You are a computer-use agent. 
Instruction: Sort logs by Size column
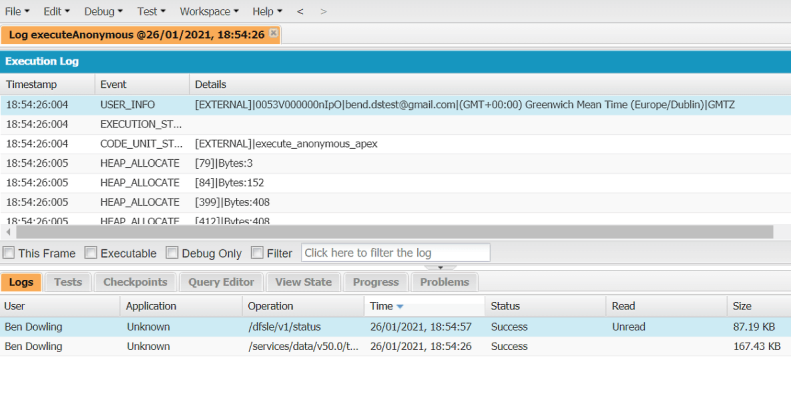759,306
